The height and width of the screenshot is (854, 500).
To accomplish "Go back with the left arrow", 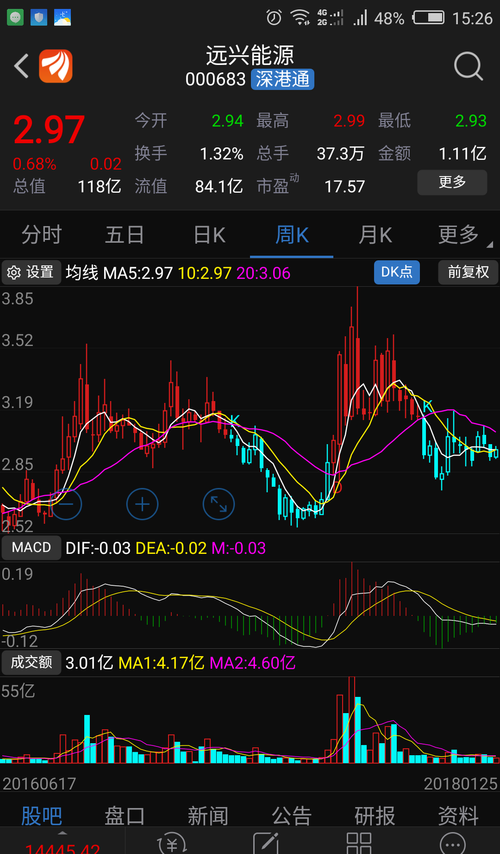I will [21, 66].
